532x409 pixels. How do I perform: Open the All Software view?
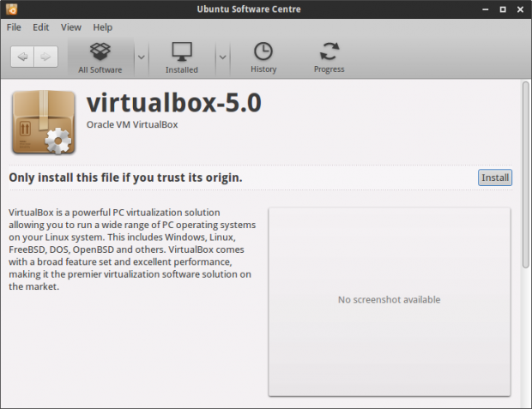pos(100,57)
